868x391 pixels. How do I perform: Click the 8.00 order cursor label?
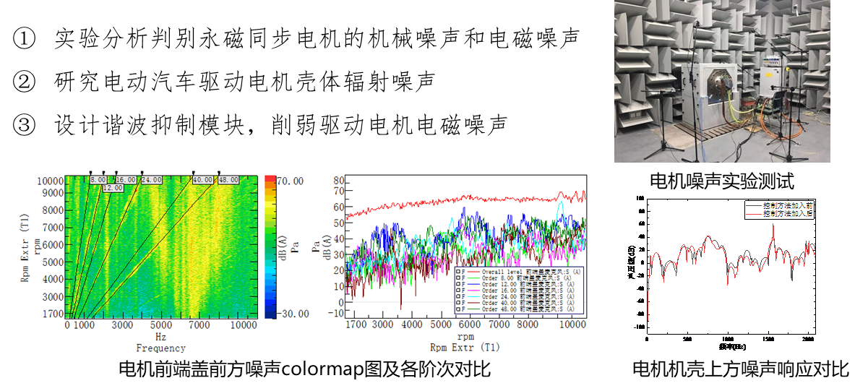point(98,179)
